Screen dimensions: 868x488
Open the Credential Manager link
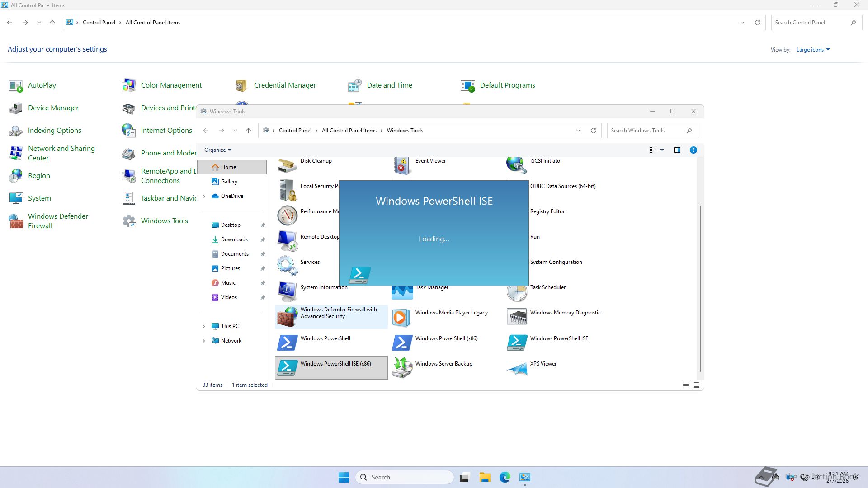(284, 85)
